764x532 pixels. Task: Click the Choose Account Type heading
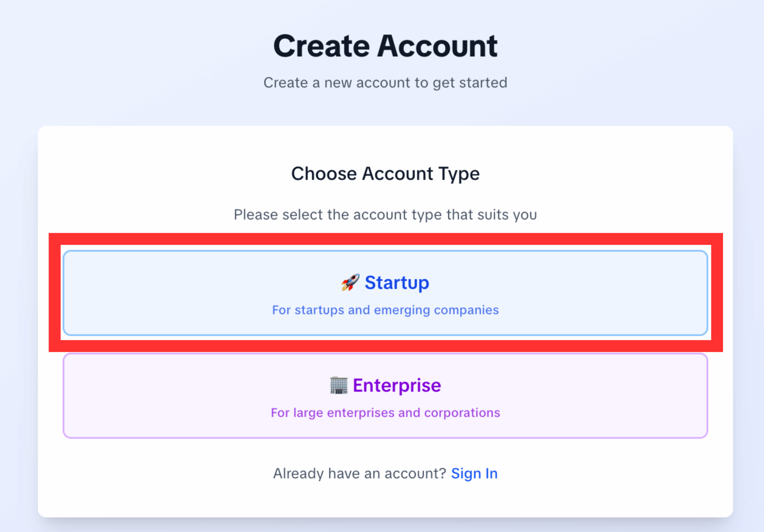point(385,174)
